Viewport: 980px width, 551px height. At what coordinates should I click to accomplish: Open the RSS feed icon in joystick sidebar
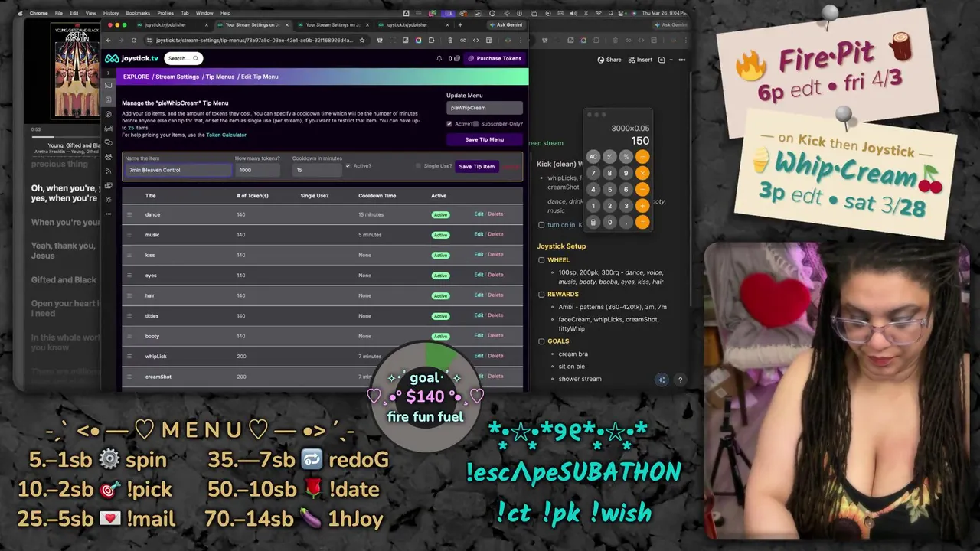(109, 171)
